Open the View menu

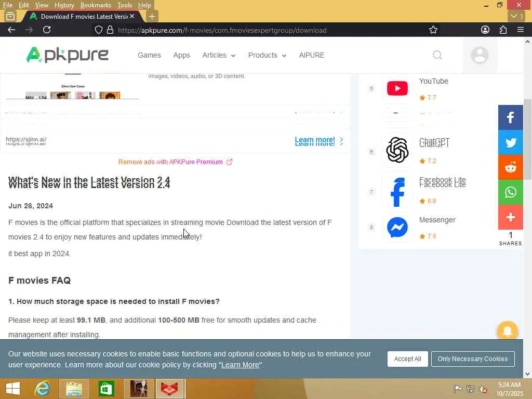pyautogui.click(x=42, y=5)
